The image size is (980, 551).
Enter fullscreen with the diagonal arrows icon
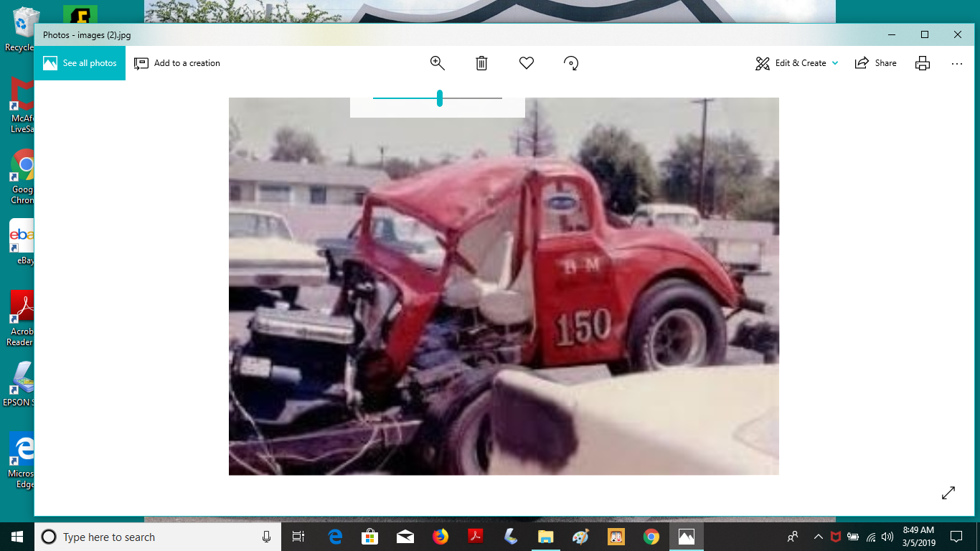click(x=948, y=493)
